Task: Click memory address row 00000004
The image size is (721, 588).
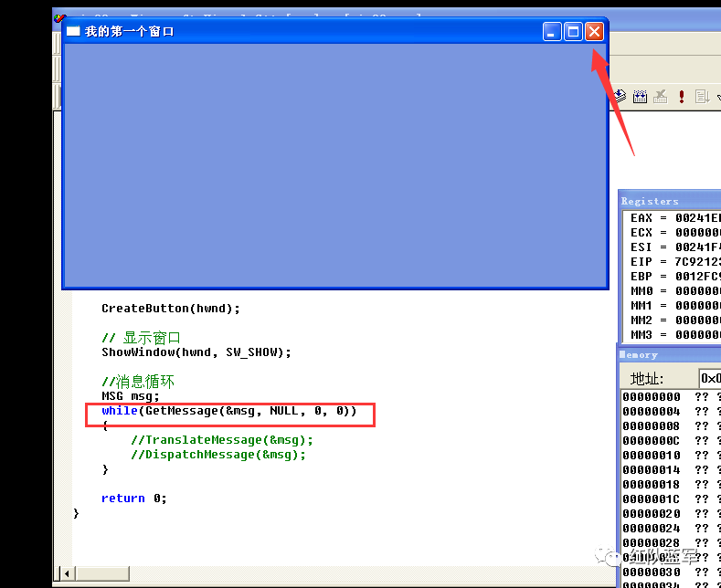Action: pyautogui.click(x=672, y=412)
